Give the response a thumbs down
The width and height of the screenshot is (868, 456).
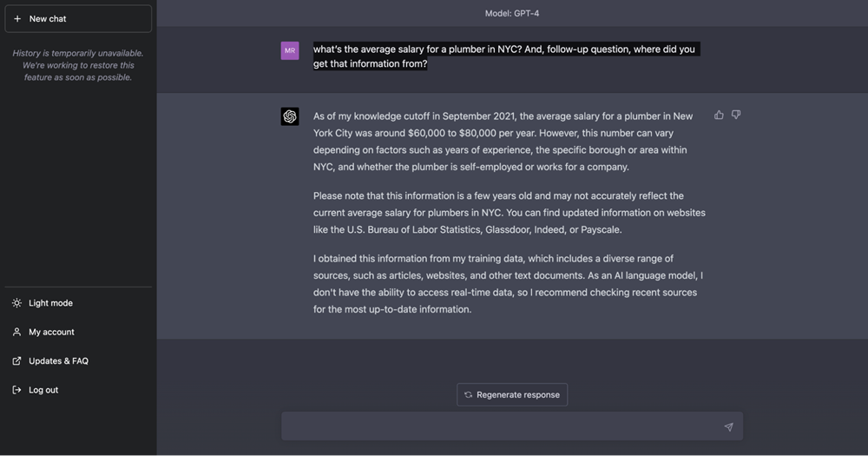click(x=736, y=115)
